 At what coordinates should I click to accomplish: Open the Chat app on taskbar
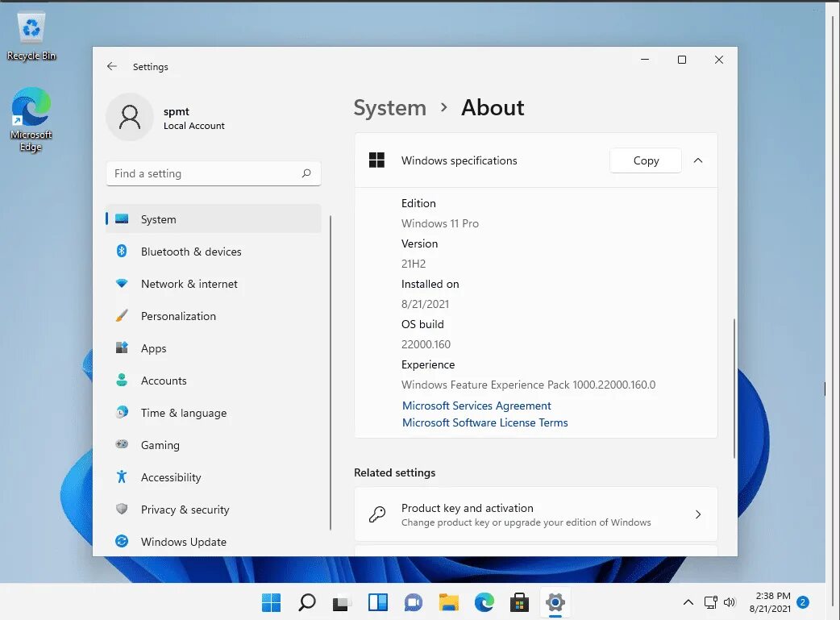click(x=413, y=603)
